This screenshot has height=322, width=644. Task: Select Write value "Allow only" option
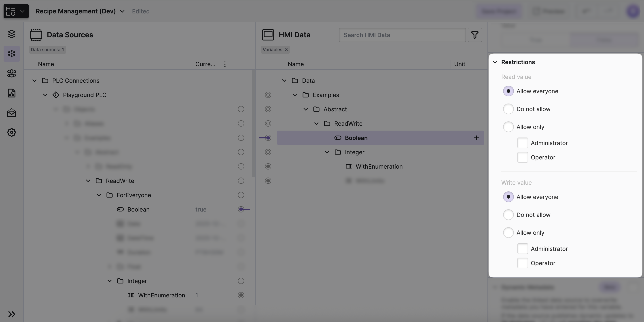pyautogui.click(x=508, y=233)
